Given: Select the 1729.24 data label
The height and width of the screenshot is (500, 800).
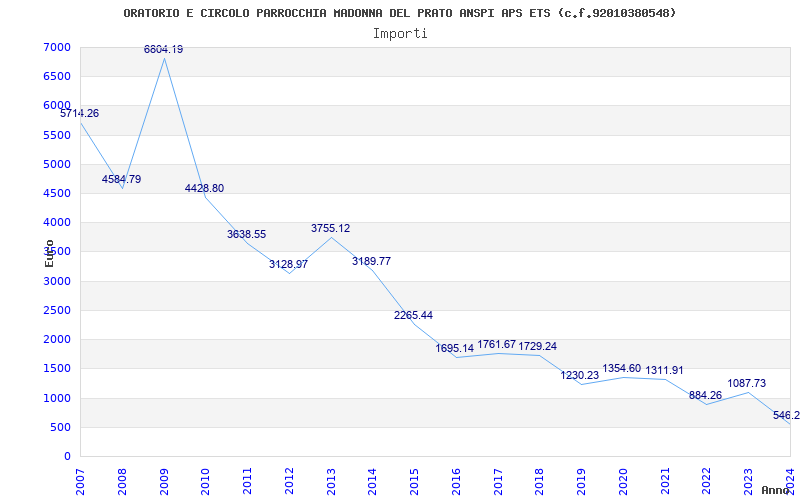Looking at the screenshot, I should pos(538,346).
